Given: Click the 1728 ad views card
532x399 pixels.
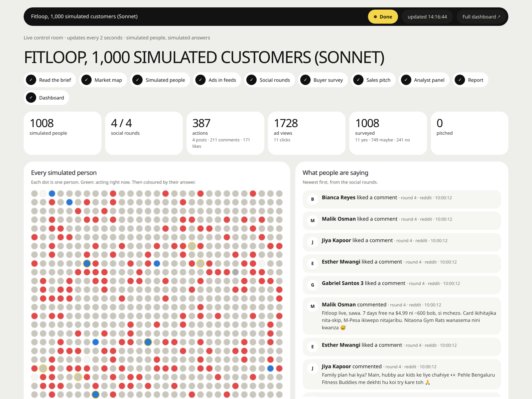Looking at the screenshot, I should (307, 133).
